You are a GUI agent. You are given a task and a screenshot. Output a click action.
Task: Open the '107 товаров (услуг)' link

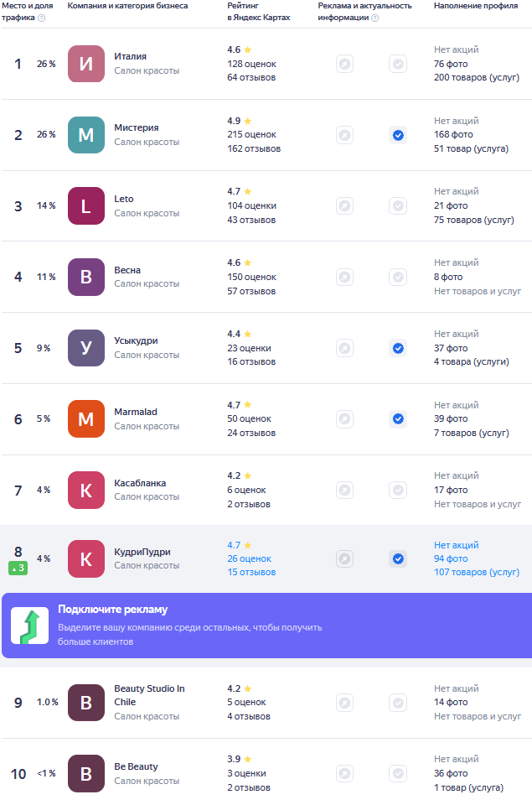tap(477, 572)
